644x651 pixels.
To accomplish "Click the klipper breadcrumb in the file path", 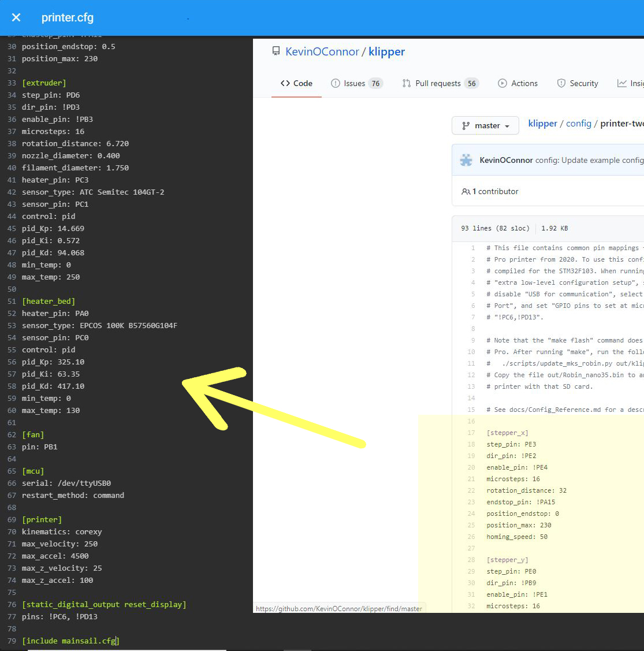I will [542, 124].
